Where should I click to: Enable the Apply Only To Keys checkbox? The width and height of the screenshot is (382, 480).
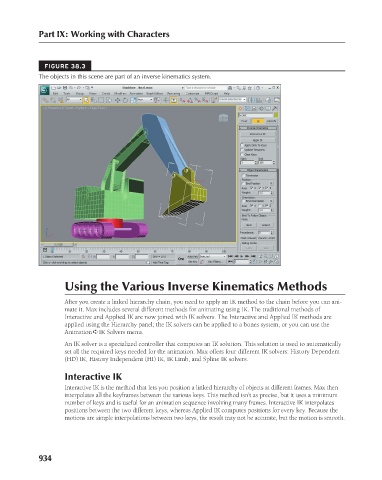[242, 145]
